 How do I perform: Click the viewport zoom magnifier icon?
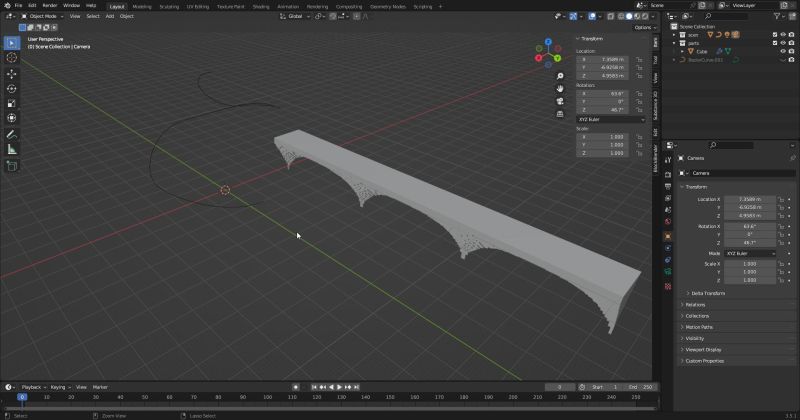560,76
